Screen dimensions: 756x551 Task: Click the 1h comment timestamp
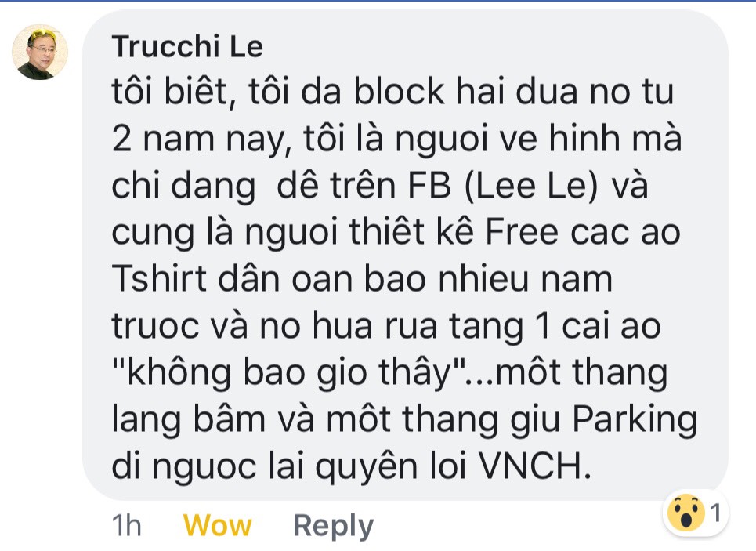[x=126, y=525]
